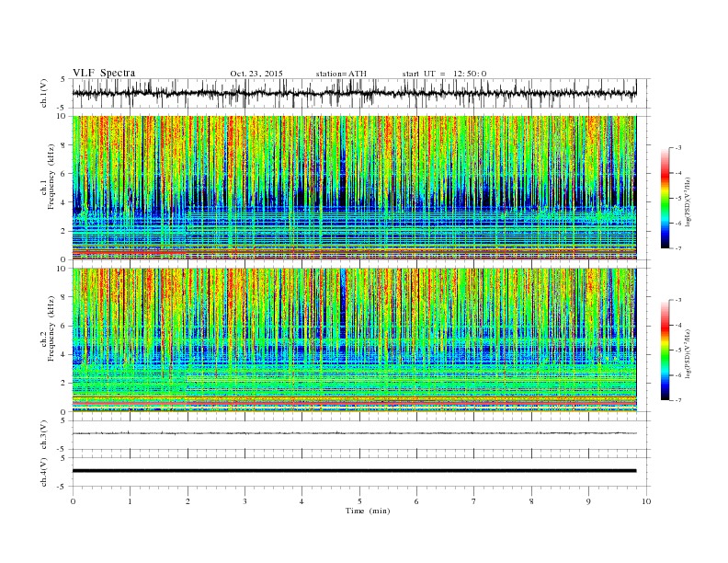Screen dimensions: 728x563
Task: Click the time axis tick label "0"
Action: pos(73,501)
